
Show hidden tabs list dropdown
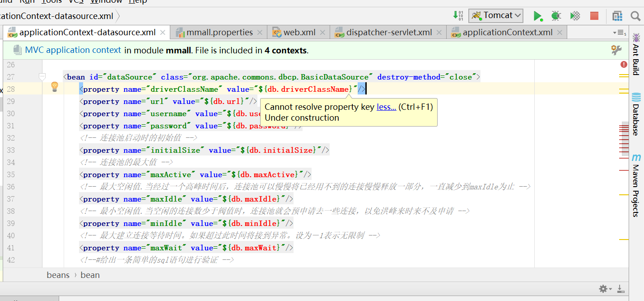619,33
